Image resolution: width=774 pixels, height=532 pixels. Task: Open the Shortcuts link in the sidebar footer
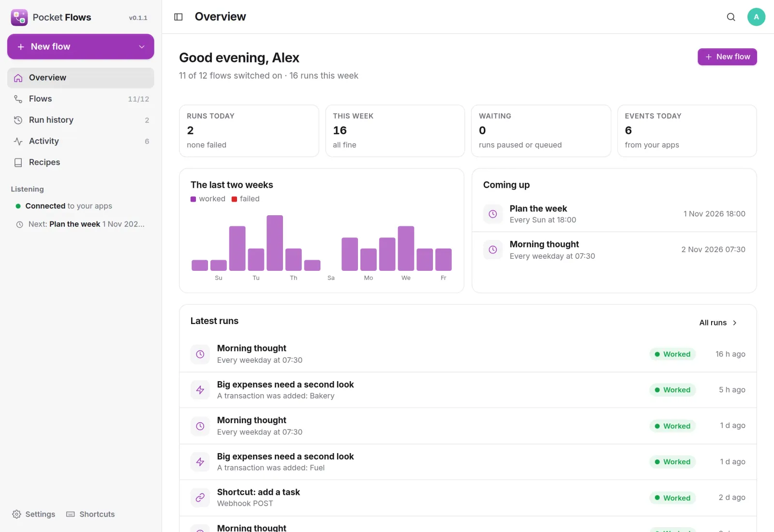(90, 514)
